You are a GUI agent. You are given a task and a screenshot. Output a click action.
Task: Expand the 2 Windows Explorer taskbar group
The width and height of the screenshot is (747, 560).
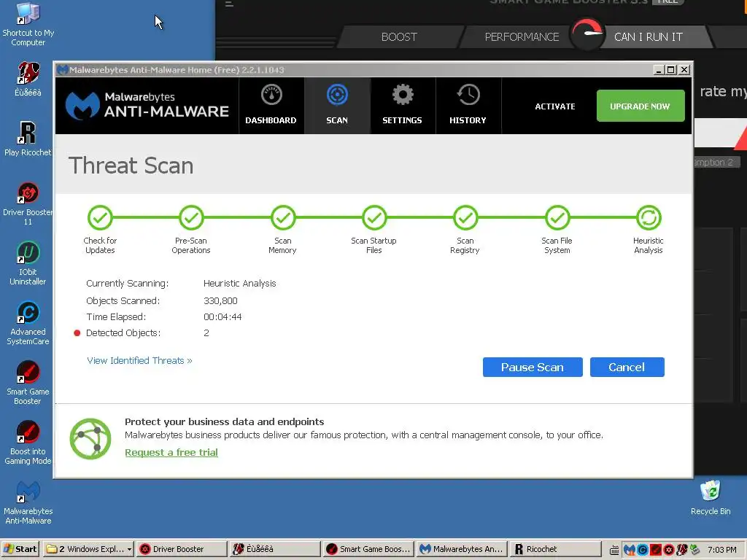88,549
